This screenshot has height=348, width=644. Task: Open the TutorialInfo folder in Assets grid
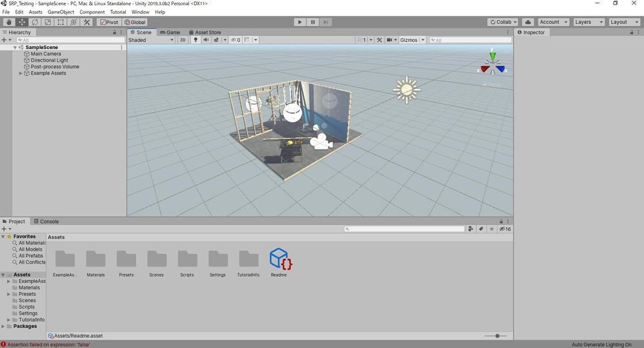coord(248,263)
